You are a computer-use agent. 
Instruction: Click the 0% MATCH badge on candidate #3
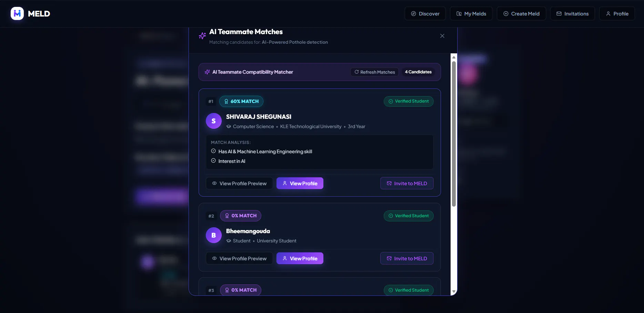pyautogui.click(x=241, y=290)
